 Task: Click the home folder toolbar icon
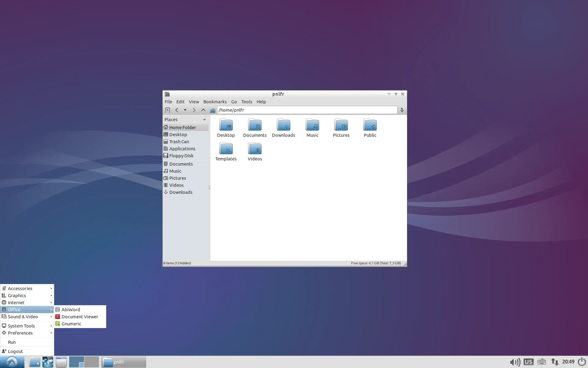point(213,110)
